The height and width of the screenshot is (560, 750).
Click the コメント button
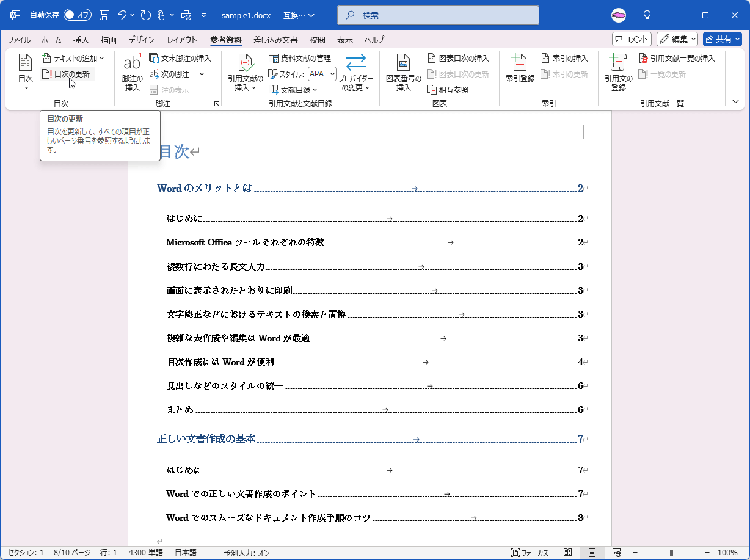point(632,39)
